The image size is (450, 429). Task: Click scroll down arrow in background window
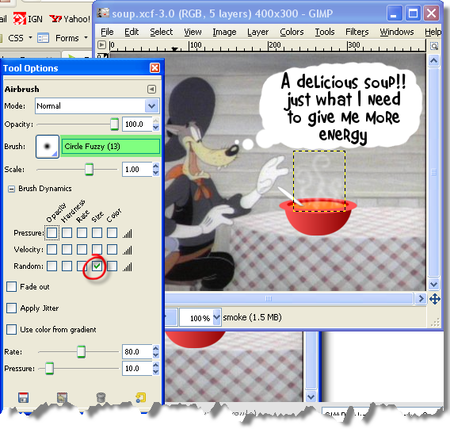click(311, 397)
